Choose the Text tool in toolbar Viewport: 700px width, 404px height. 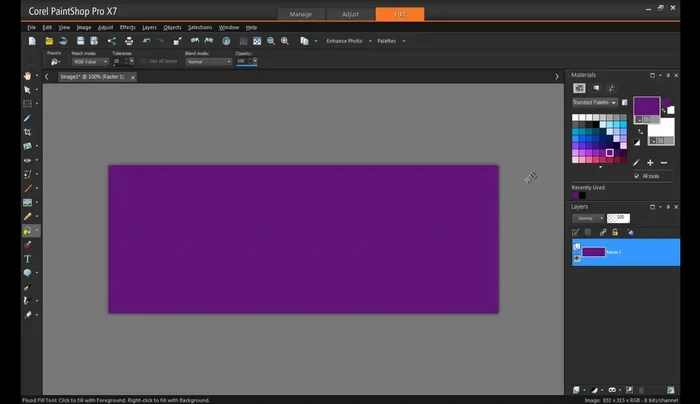pyautogui.click(x=28, y=258)
